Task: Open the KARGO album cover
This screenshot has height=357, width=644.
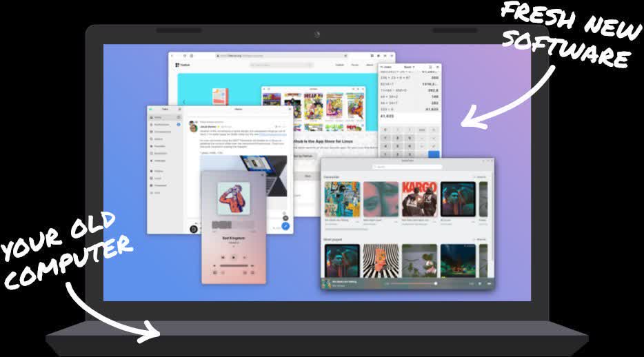Action: coord(419,199)
